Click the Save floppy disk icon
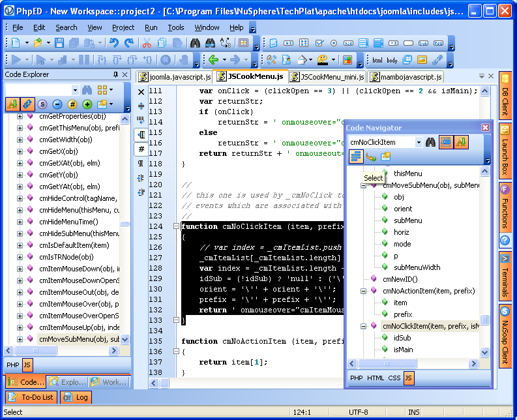 (59, 43)
